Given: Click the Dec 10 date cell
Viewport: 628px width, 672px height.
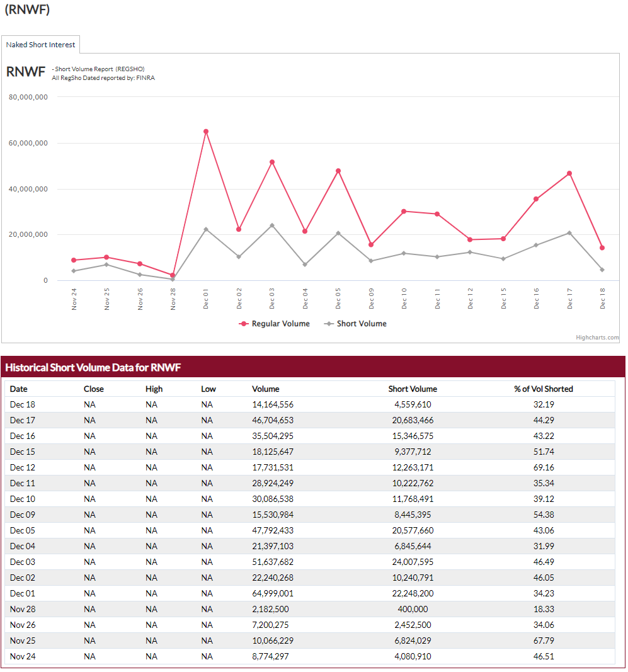Looking at the screenshot, I should (22, 499).
